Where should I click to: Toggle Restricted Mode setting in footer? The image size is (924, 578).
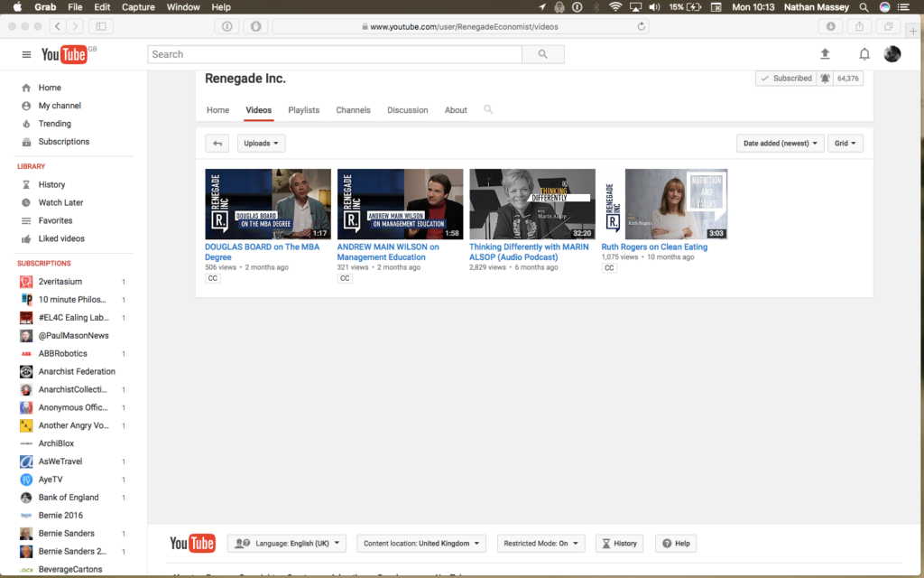coord(540,544)
